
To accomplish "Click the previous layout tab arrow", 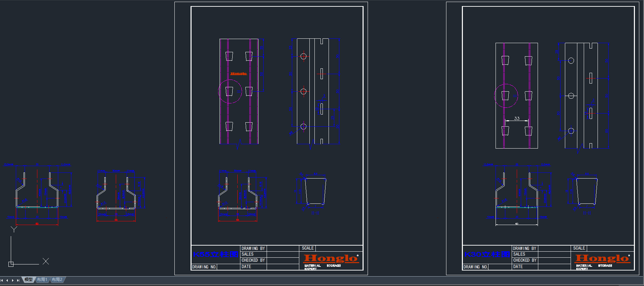I will click(7, 280).
